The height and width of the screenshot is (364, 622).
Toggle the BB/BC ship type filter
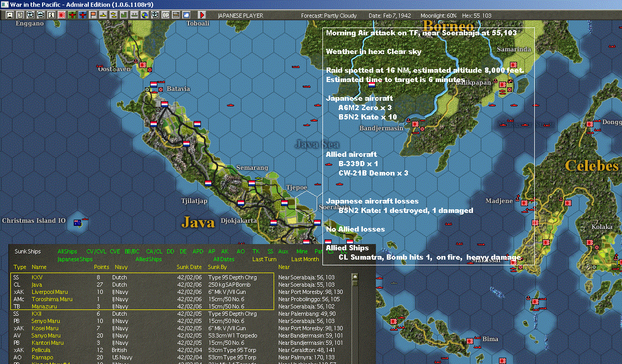click(132, 251)
